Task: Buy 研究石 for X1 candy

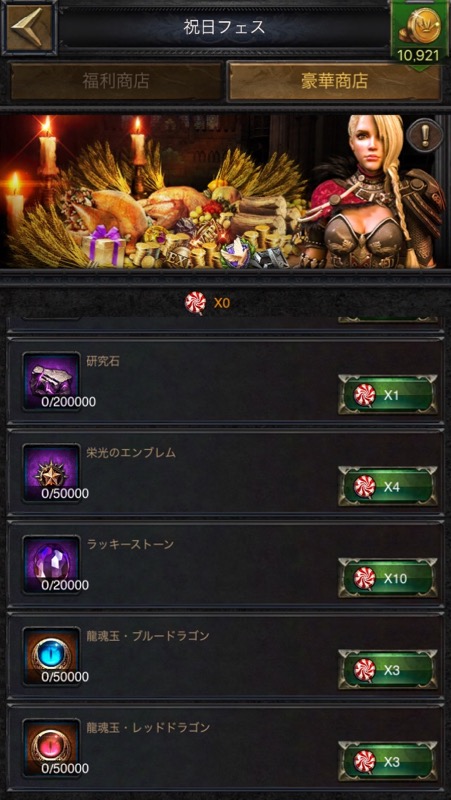Action: coord(388,395)
